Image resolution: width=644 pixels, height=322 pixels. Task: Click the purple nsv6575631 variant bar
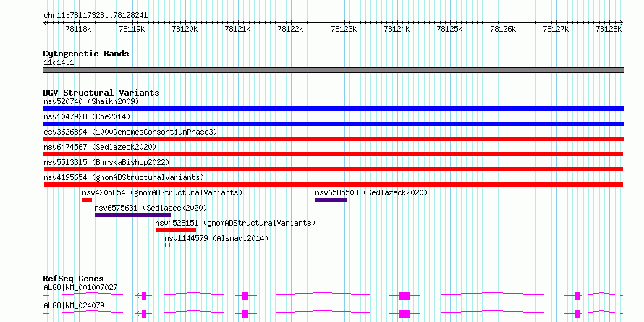point(132,215)
